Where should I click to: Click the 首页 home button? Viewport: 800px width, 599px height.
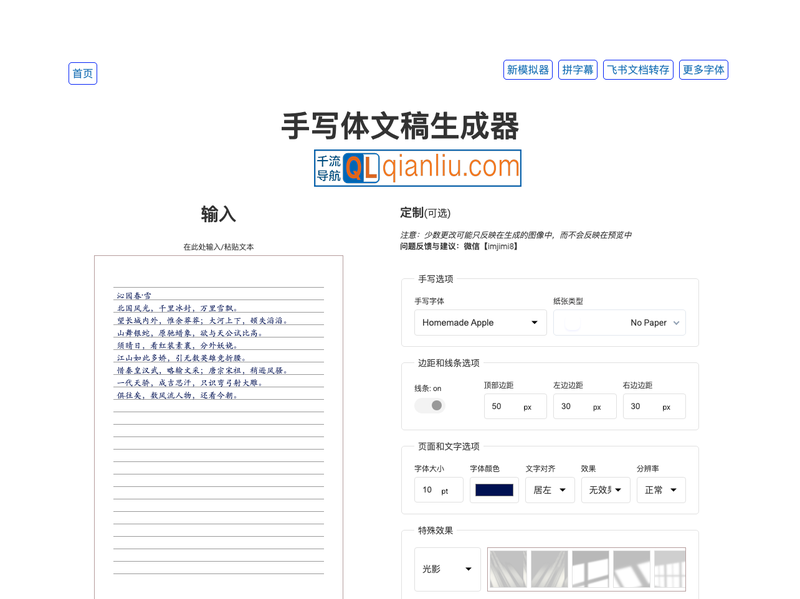point(82,73)
